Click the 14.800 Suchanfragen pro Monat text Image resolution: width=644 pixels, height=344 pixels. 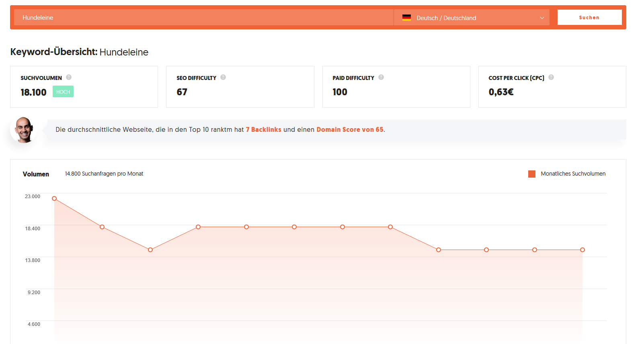pyautogui.click(x=104, y=174)
